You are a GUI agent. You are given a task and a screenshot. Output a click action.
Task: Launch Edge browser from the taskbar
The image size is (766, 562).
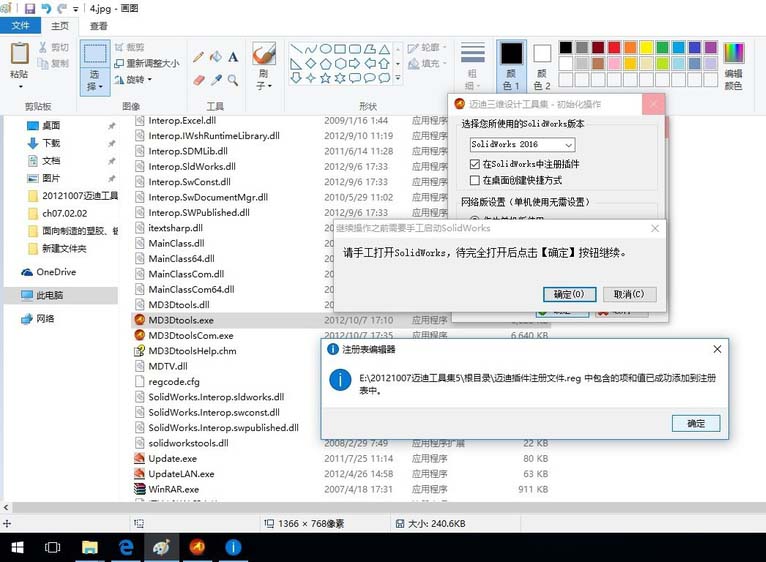coord(126,547)
